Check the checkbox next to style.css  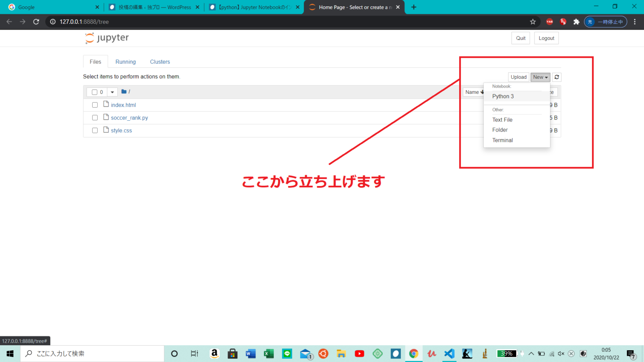click(x=95, y=130)
